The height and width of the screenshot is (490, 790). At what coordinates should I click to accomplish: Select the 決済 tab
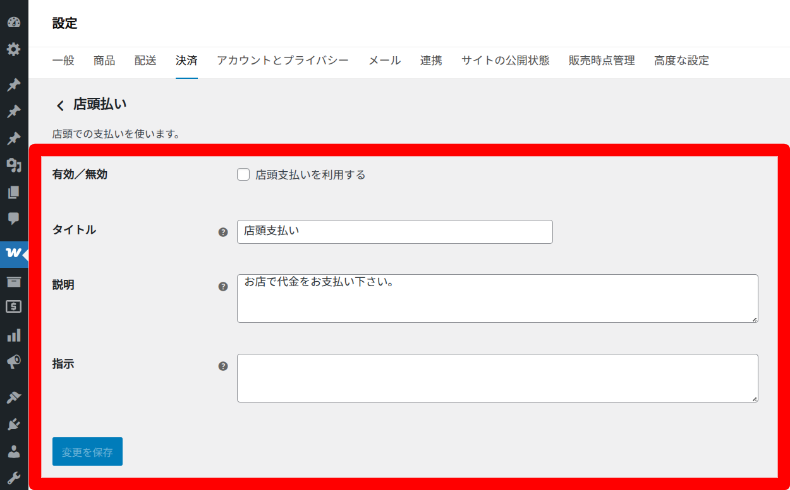coord(186,60)
